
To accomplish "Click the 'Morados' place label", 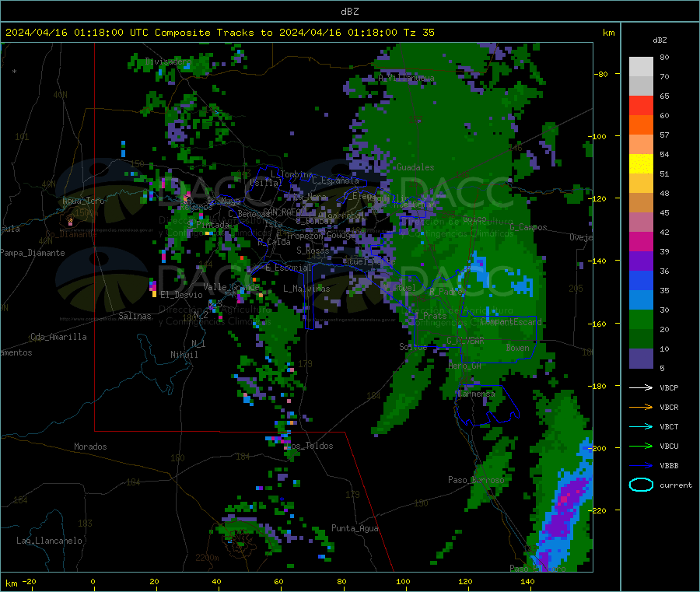I will pyautogui.click(x=90, y=447).
